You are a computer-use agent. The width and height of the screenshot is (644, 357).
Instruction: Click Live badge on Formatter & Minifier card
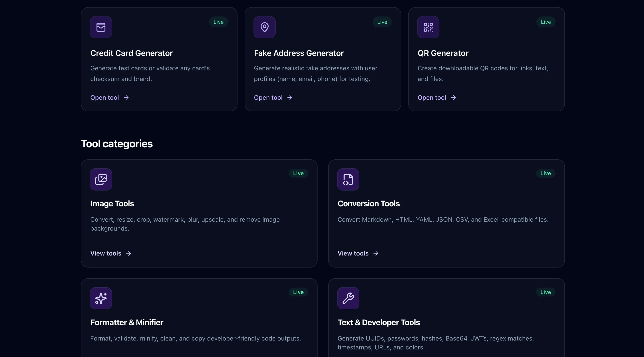coord(298,292)
